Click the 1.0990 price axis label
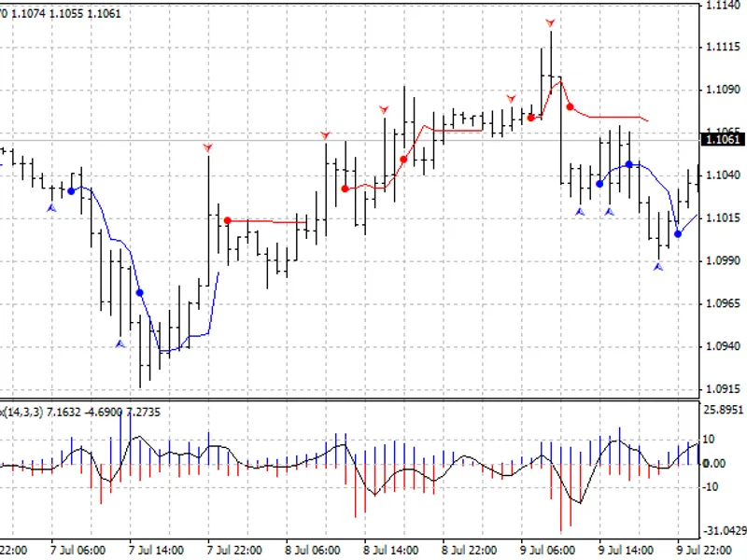This screenshot has width=747, height=560. click(723, 261)
